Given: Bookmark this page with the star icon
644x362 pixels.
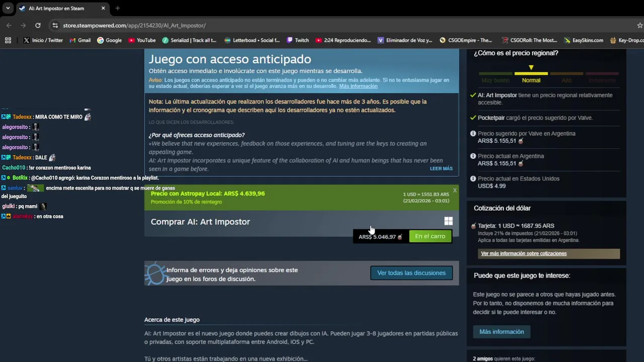Looking at the screenshot, I should (639, 25).
